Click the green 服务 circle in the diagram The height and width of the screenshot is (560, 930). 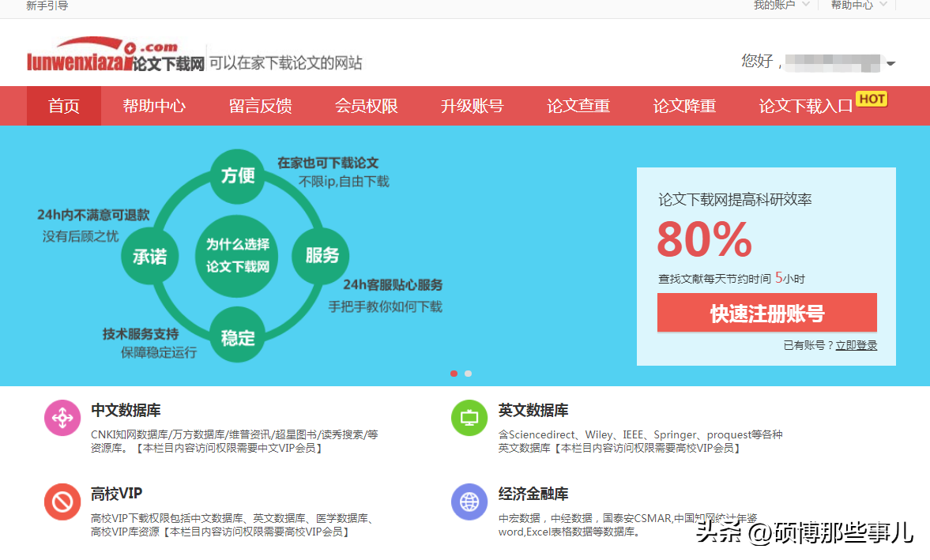click(x=321, y=255)
